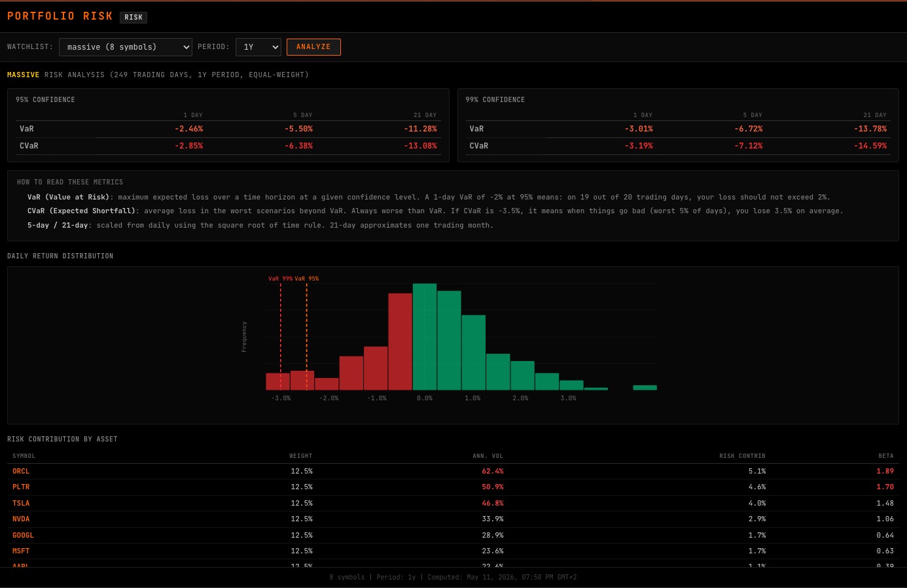The width and height of the screenshot is (907, 588).
Task: Click the 99% 21-day VaR value -13.78%
Action: click(870, 129)
